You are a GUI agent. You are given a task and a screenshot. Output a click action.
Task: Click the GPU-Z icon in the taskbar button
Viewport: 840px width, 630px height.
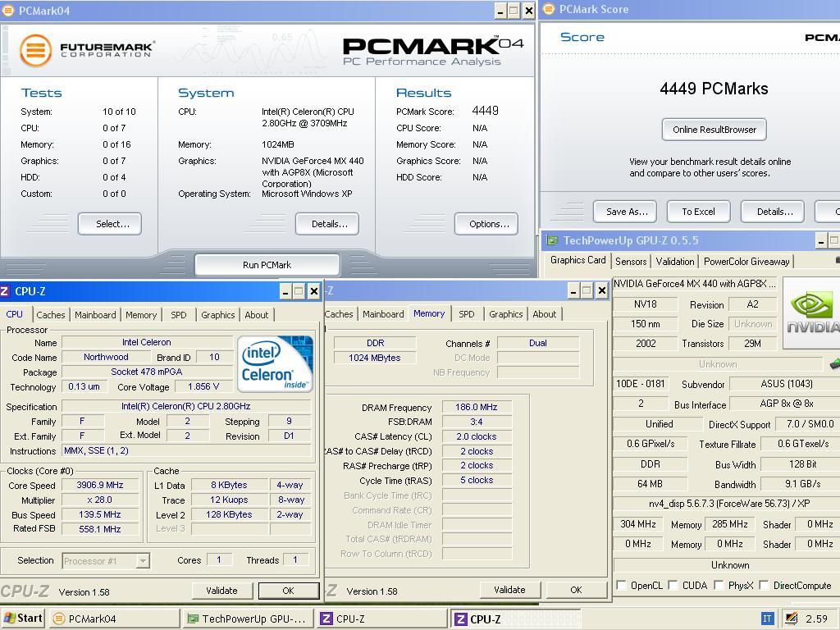193,619
